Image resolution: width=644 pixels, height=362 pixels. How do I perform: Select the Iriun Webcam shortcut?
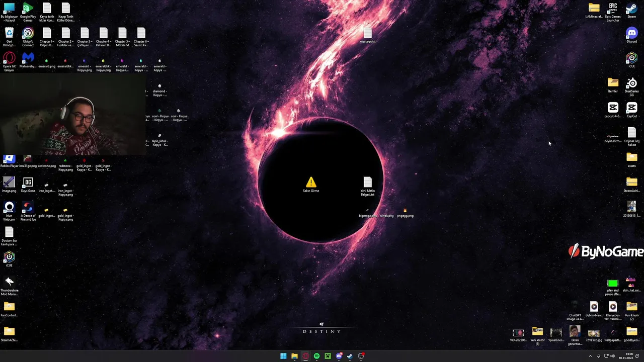coord(9,211)
